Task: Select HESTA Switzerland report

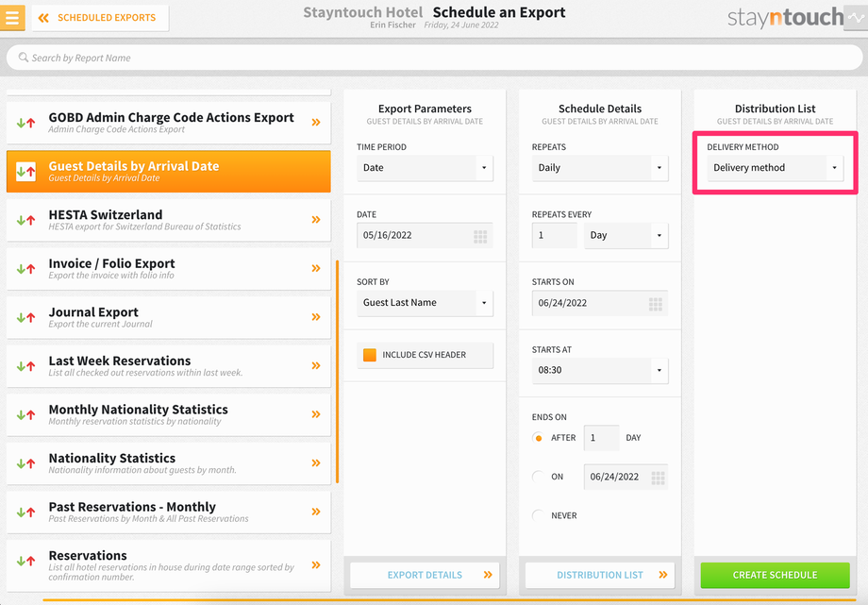Action: [168, 220]
